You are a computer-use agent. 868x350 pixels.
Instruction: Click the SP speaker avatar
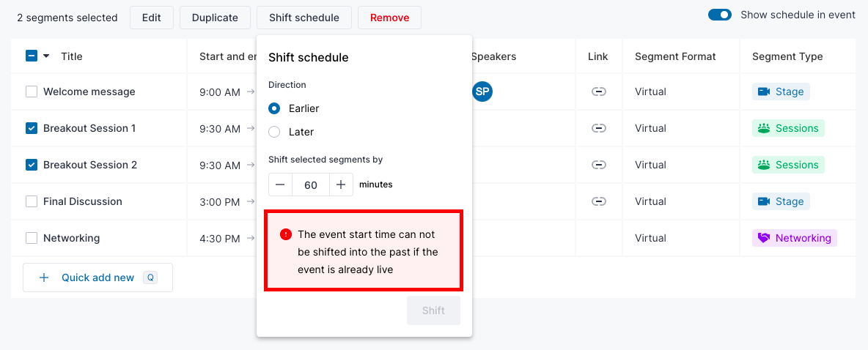[482, 92]
